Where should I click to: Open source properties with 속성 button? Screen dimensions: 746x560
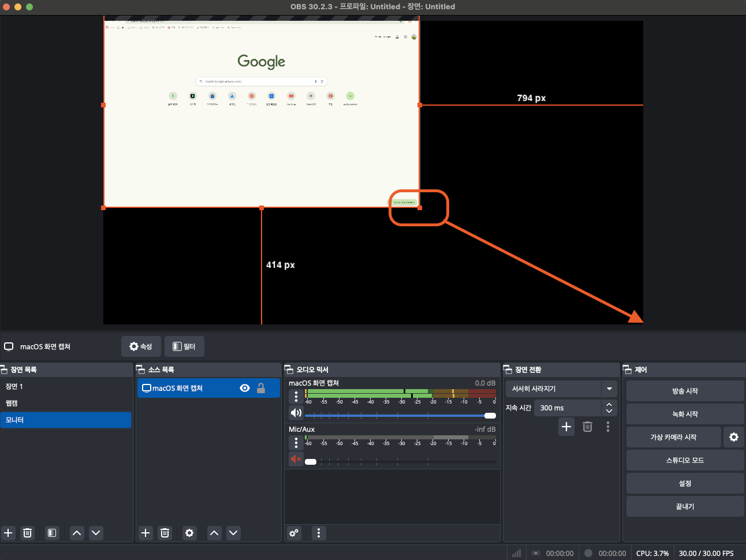click(141, 346)
